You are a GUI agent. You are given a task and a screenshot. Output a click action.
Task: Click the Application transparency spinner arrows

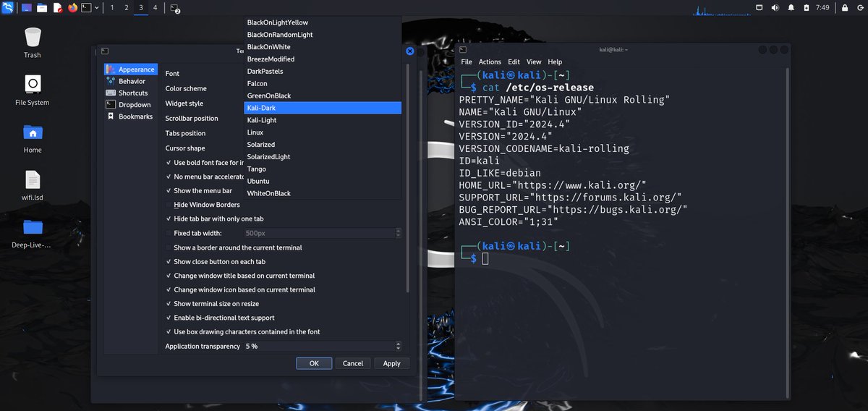pos(398,347)
